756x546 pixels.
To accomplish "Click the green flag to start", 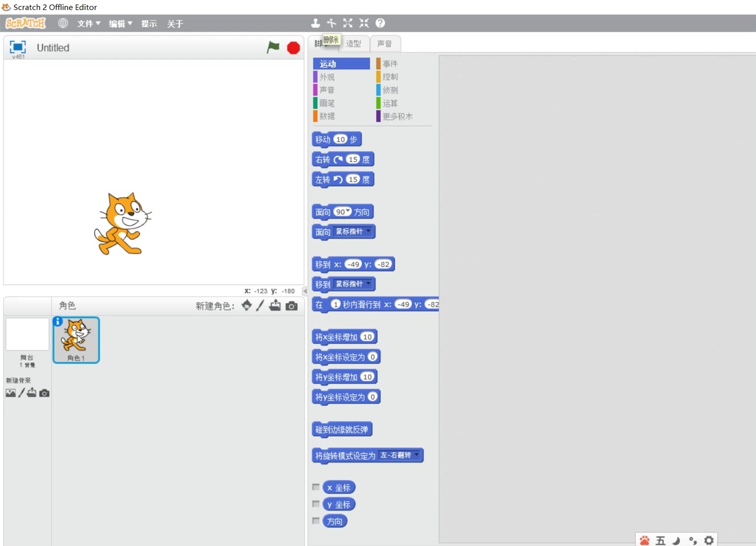I will click(273, 47).
